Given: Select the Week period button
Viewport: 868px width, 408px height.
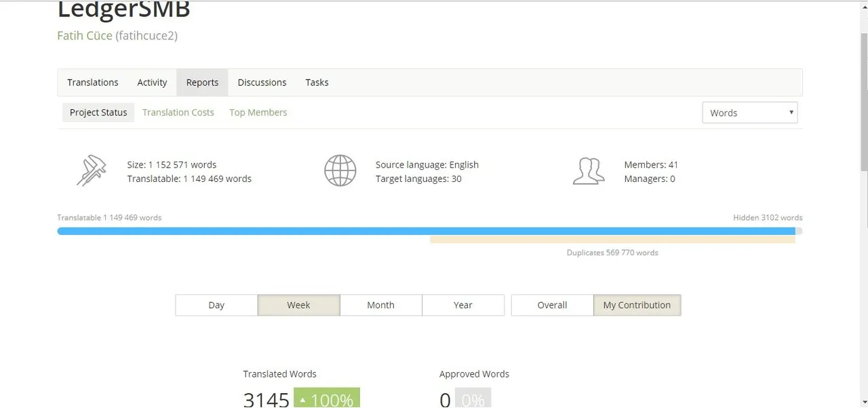Looking at the screenshot, I should (x=298, y=305).
